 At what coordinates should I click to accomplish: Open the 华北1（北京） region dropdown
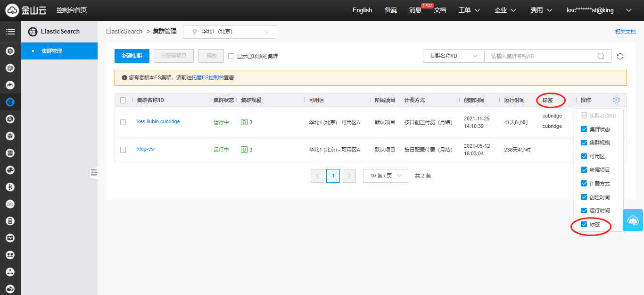tap(229, 32)
